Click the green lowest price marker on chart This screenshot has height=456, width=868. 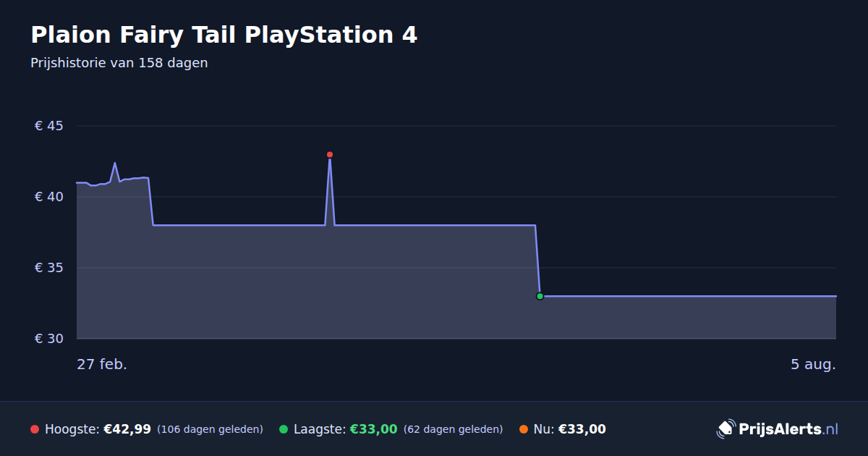click(x=540, y=296)
